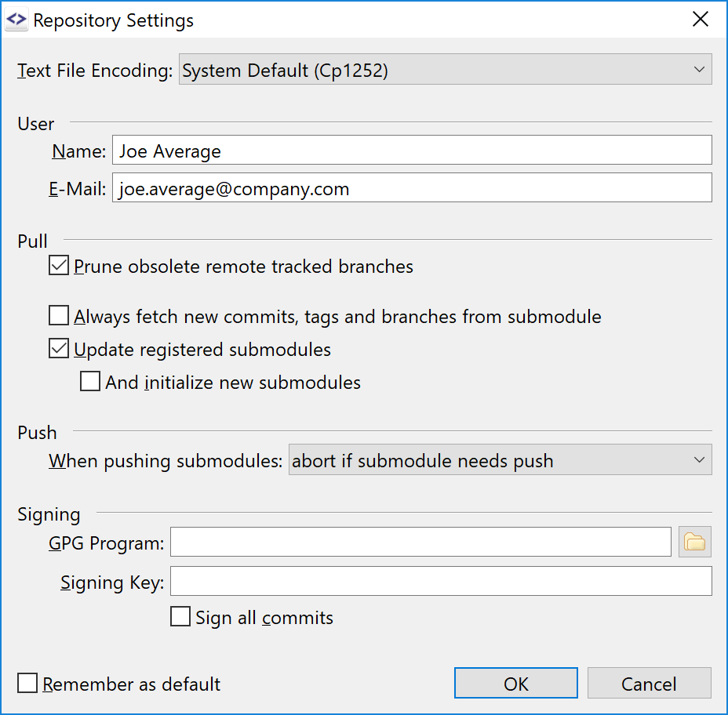
Task: Check Always fetch new commits from submodule
Action: [59, 315]
